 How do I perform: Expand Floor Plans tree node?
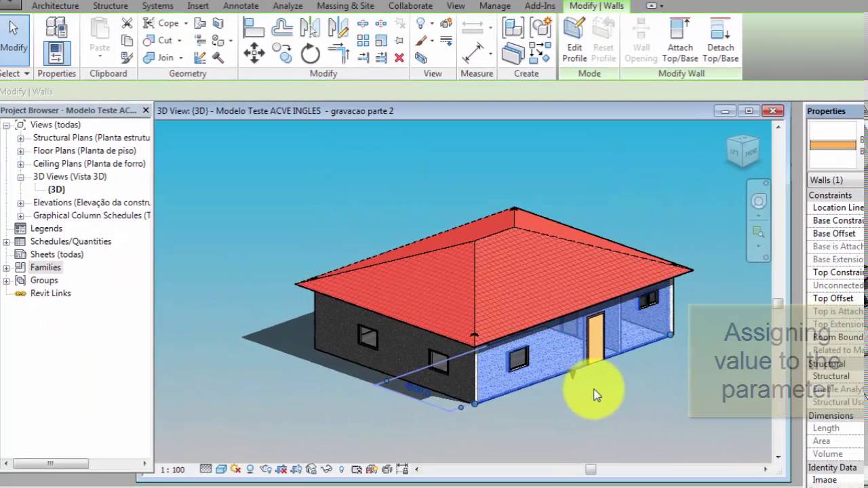[20, 151]
